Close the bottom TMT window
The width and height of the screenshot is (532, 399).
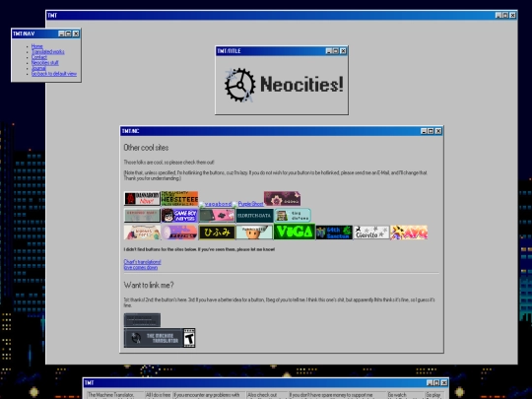coord(443,382)
